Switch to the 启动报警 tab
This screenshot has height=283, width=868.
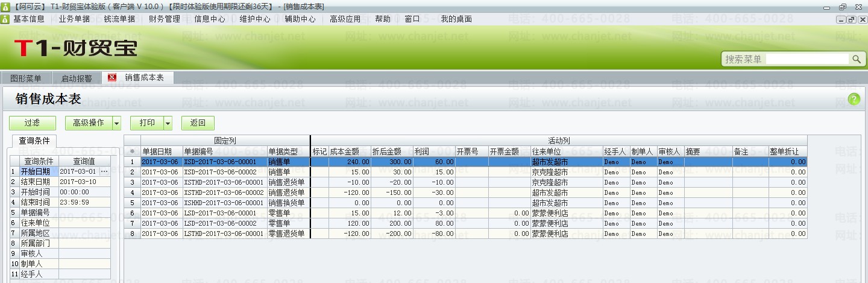(x=77, y=78)
